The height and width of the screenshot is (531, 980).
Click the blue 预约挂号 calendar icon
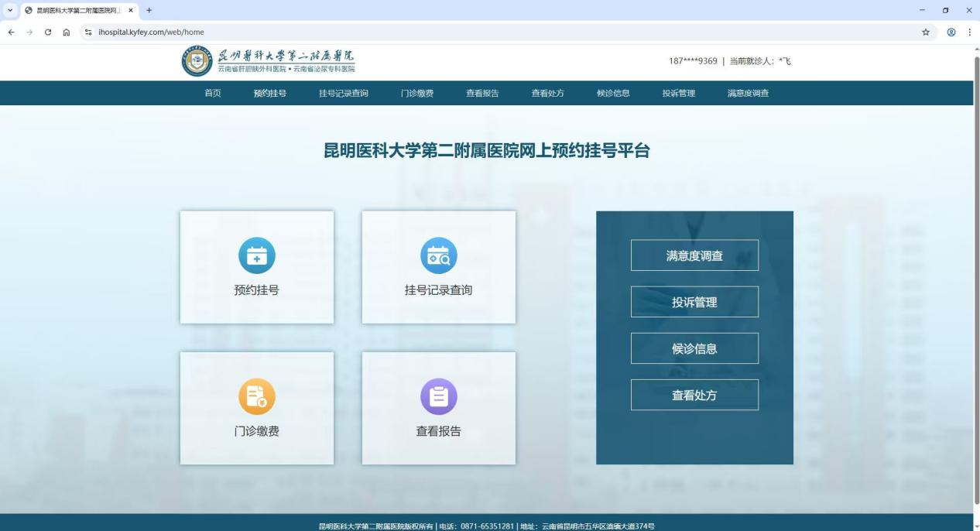[256, 255]
